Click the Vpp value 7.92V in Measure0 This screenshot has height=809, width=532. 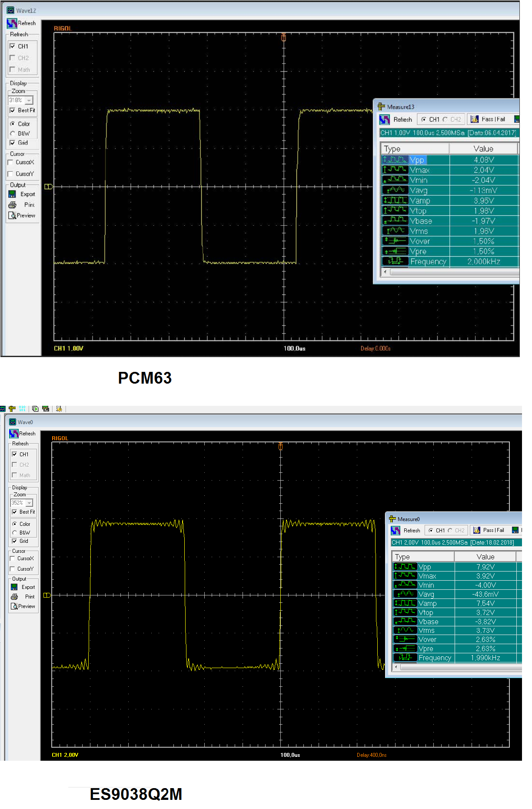485,567
